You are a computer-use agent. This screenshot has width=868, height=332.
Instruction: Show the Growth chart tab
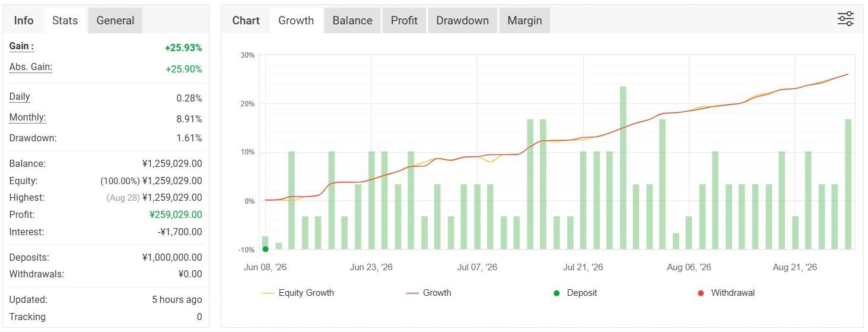pos(296,21)
